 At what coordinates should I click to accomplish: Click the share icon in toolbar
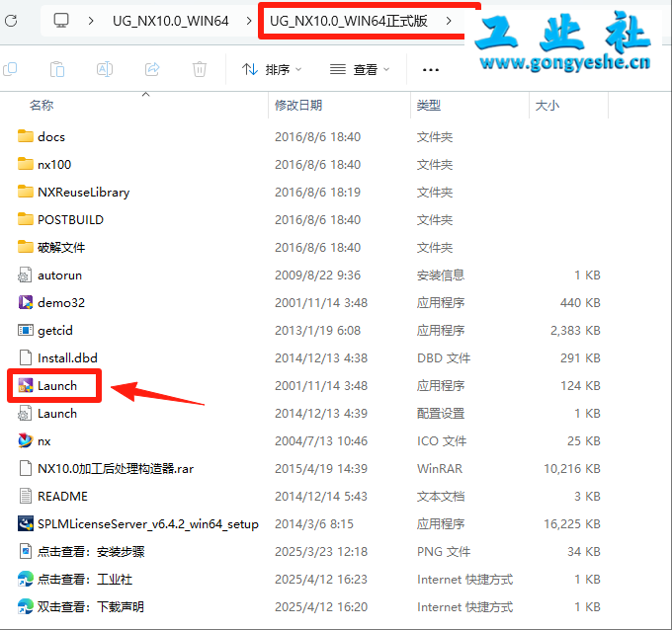pos(152,69)
